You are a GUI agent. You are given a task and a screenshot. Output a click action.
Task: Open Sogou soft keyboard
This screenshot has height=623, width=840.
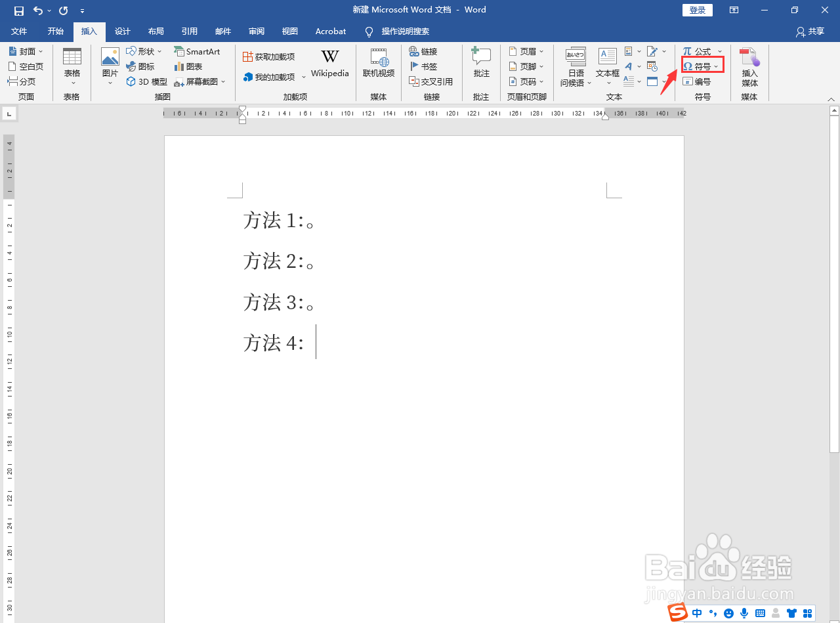tap(760, 613)
